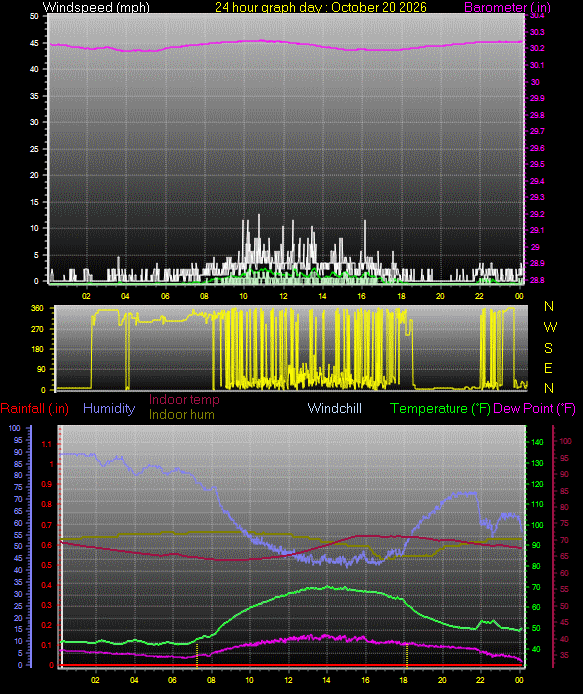Click the 45 mark on windspeed axis
The image size is (583, 694).
(34, 43)
